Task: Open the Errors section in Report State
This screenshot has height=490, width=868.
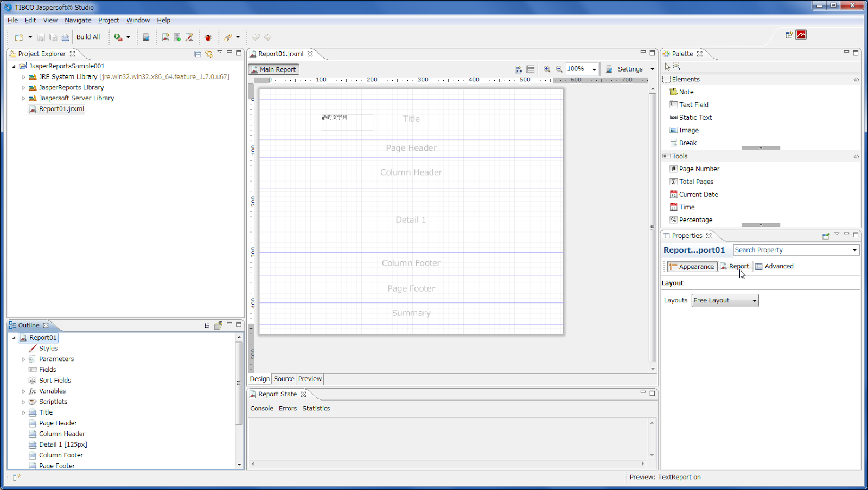Action: pyautogui.click(x=288, y=409)
